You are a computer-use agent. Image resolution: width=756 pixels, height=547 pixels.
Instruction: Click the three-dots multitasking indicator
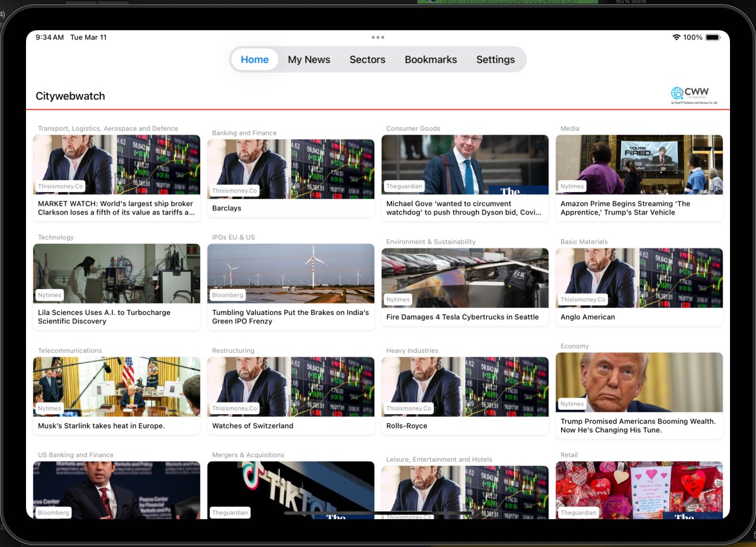378,37
